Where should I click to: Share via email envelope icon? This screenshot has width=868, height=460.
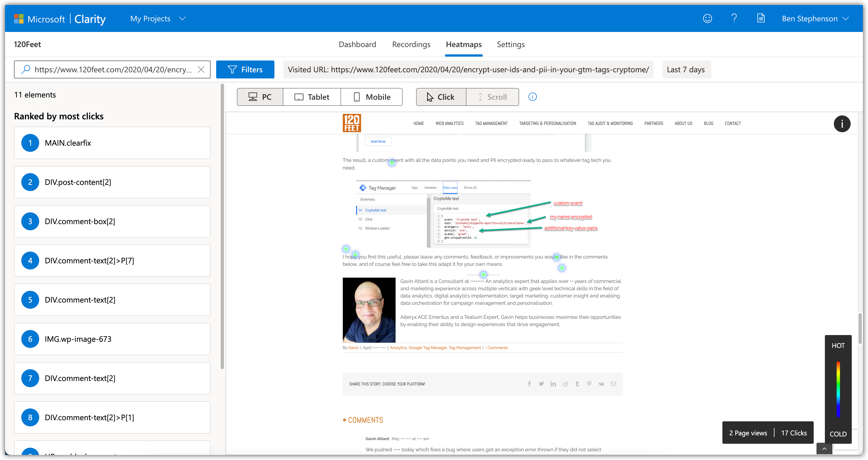(613, 384)
